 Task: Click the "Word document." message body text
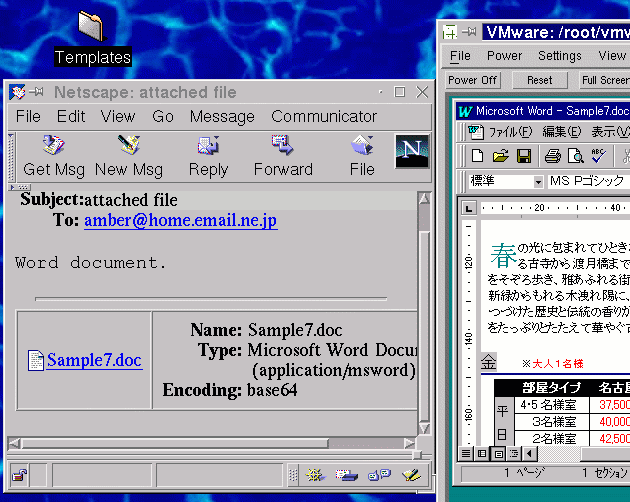click(90, 263)
